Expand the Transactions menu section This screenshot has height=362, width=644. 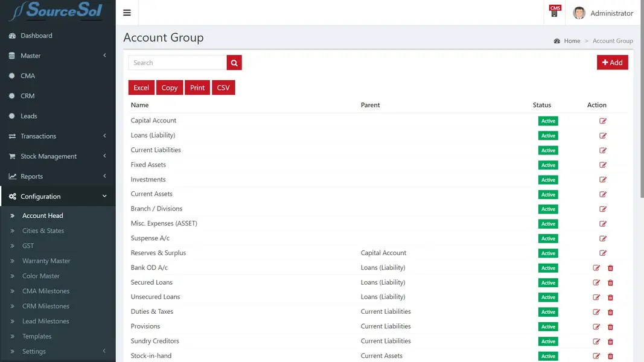(57, 136)
